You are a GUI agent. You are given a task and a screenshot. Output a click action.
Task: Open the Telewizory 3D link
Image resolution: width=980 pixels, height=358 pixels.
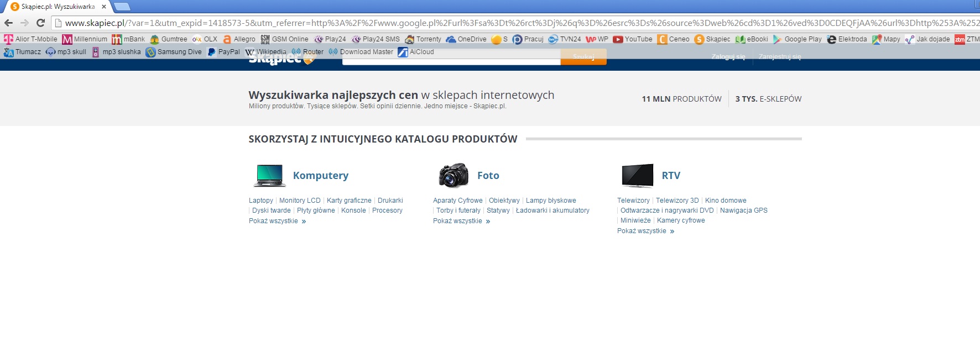[677, 201]
